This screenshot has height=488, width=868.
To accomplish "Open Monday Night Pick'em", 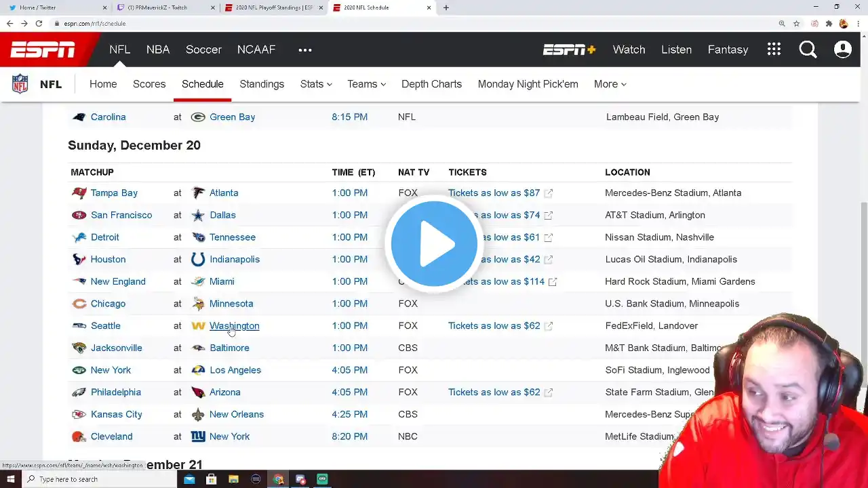I will click(x=528, y=84).
